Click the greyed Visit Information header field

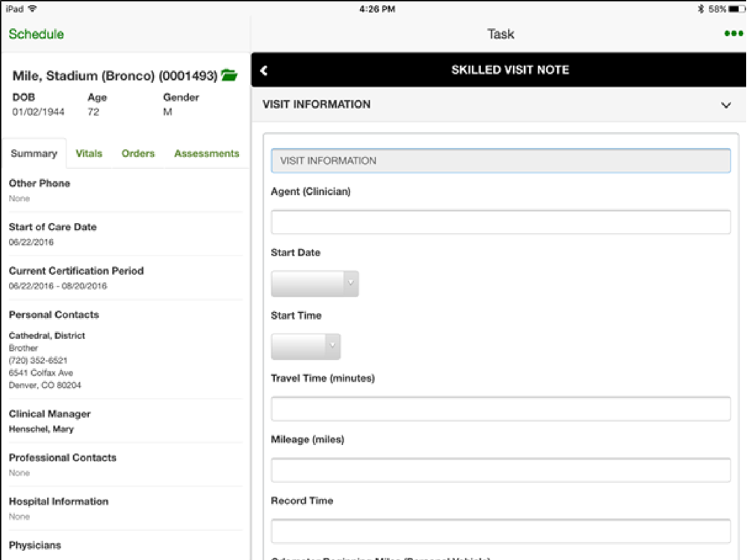tap(500, 161)
